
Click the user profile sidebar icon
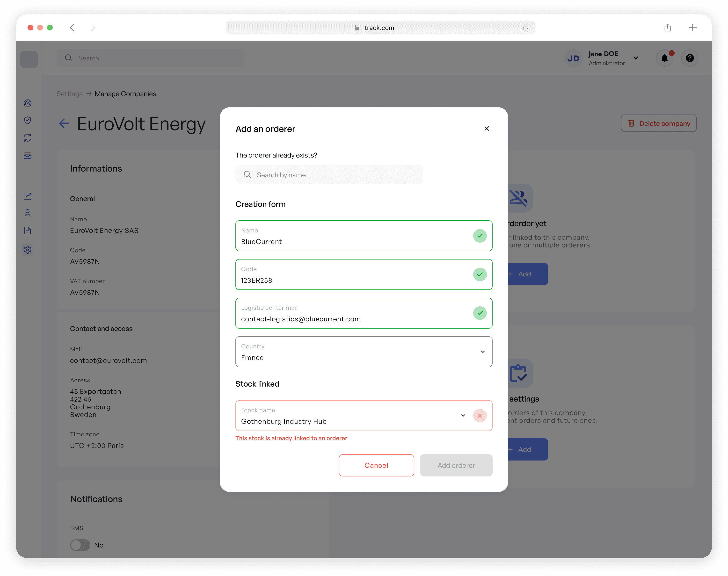coord(28,213)
